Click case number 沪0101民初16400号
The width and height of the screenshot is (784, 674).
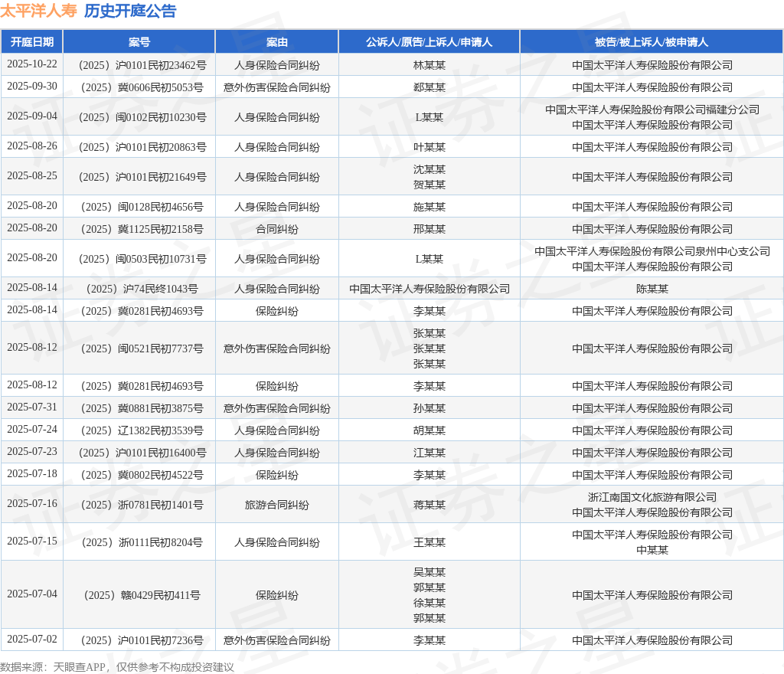(142, 453)
